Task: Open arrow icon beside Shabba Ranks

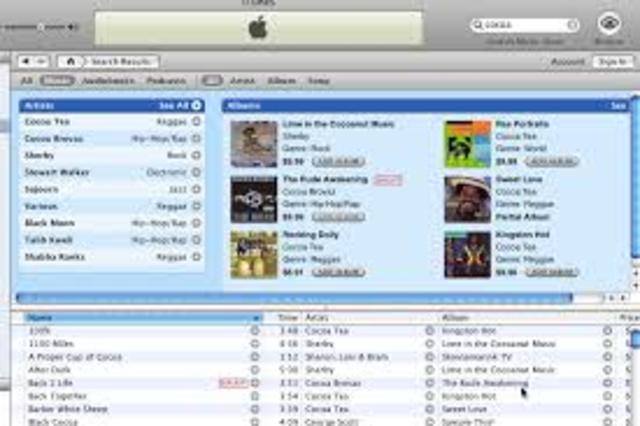Action: [x=196, y=257]
